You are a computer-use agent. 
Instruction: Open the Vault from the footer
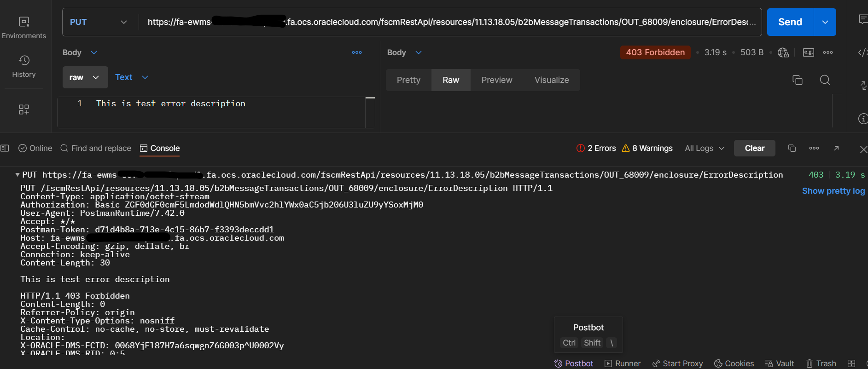780,363
